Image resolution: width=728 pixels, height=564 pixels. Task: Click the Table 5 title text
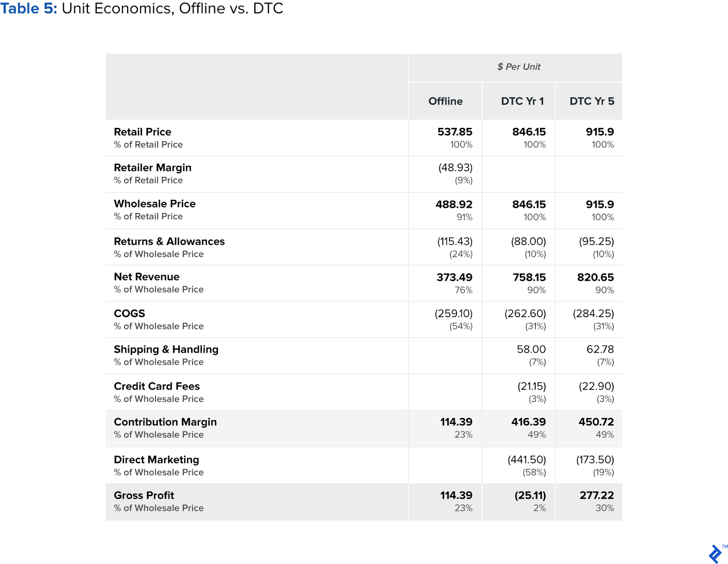[x=142, y=8]
